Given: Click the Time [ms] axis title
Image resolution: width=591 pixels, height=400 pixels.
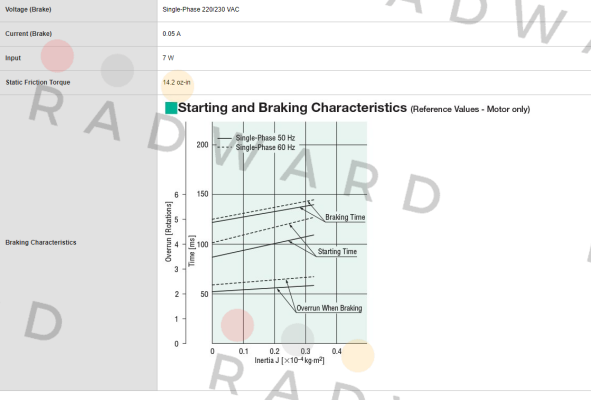Looking at the screenshot, I should (192, 251).
